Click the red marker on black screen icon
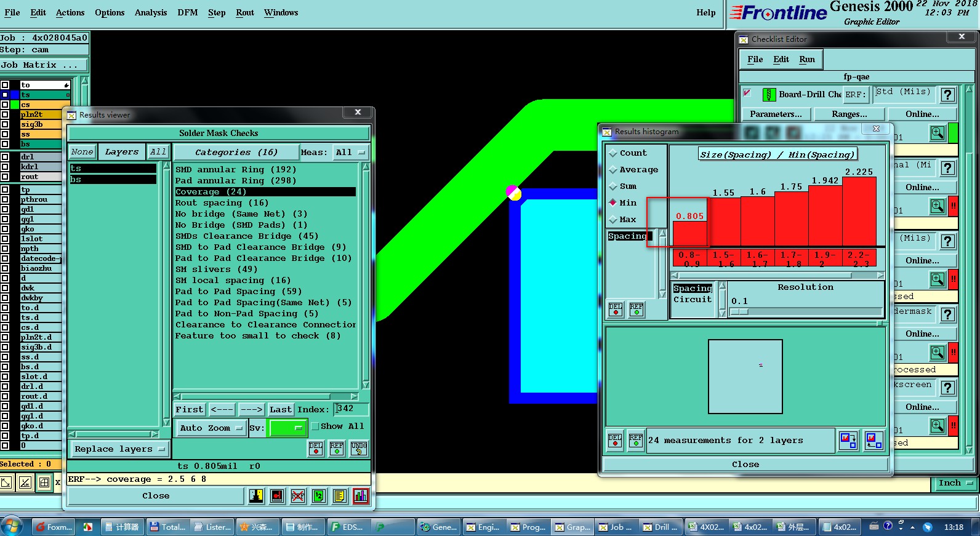Screen dimensions: 980x536 pos(277,495)
